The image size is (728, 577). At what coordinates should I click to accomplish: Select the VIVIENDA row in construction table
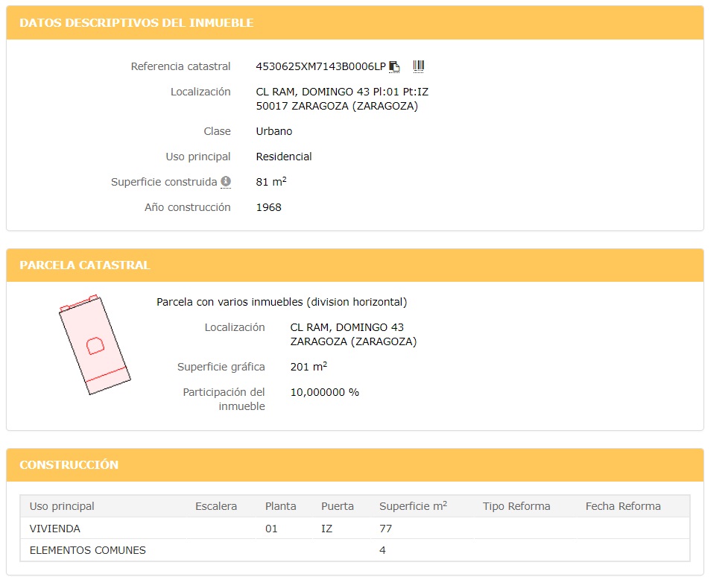(355, 529)
